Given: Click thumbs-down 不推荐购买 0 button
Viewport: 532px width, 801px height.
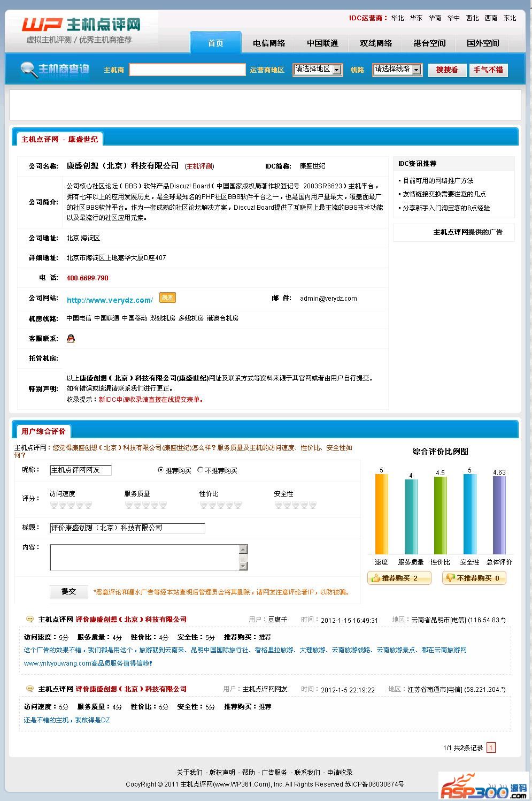Looking at the screenshot, I should coord(474,578).
